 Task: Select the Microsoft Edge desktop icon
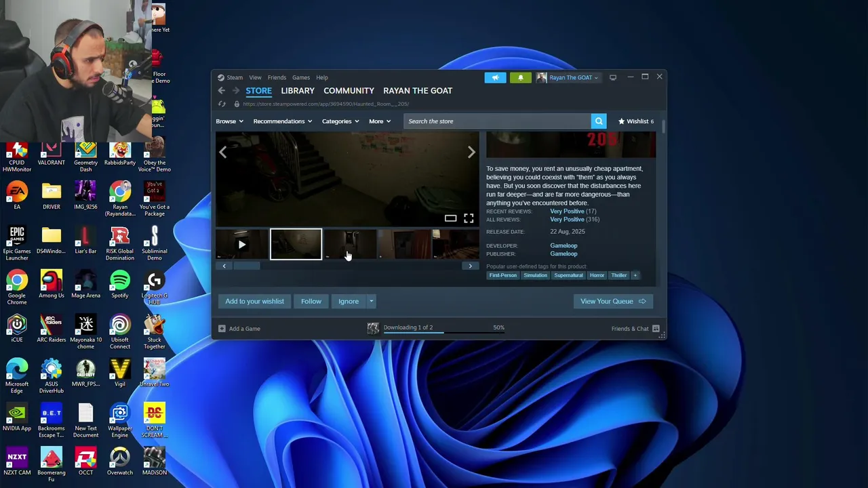[17, 376]
